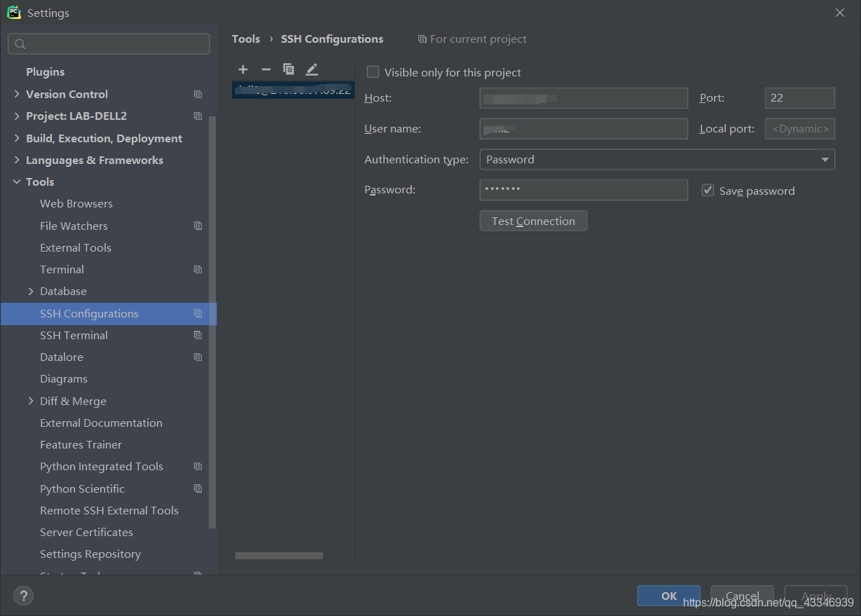Screen dimensions: 861x616
Task: Rename the SSH configuration with pencil icon
Action: click(x=312, y=69)
